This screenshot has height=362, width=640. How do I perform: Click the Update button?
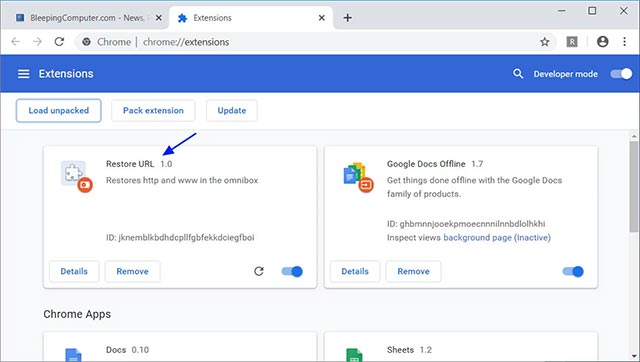[x=232, y=111]
